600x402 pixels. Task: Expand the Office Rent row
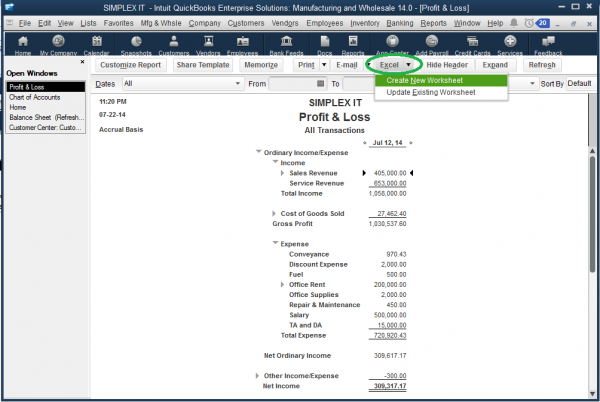(282, 285)
